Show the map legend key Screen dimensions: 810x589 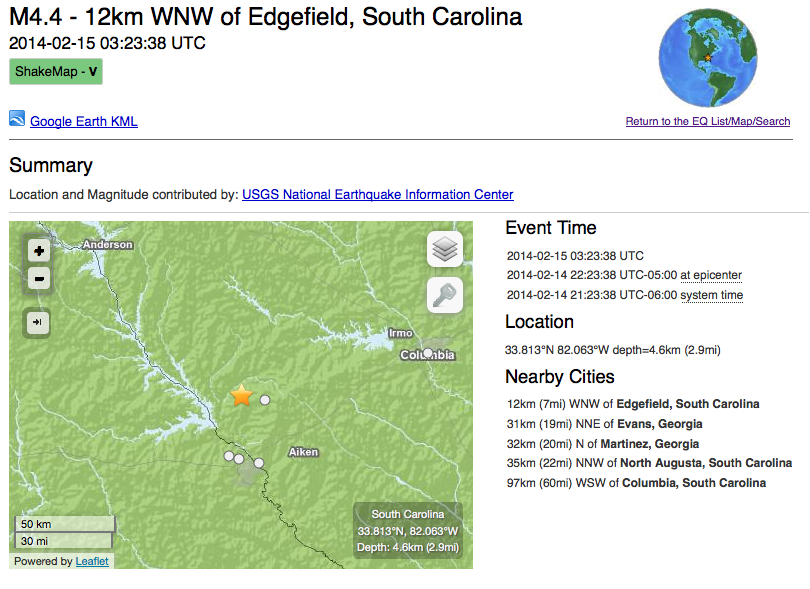click(x=445, y=295)
